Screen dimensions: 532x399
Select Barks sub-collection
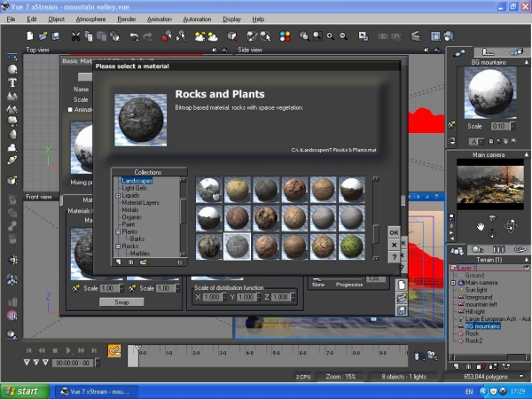tap(137, 239)
